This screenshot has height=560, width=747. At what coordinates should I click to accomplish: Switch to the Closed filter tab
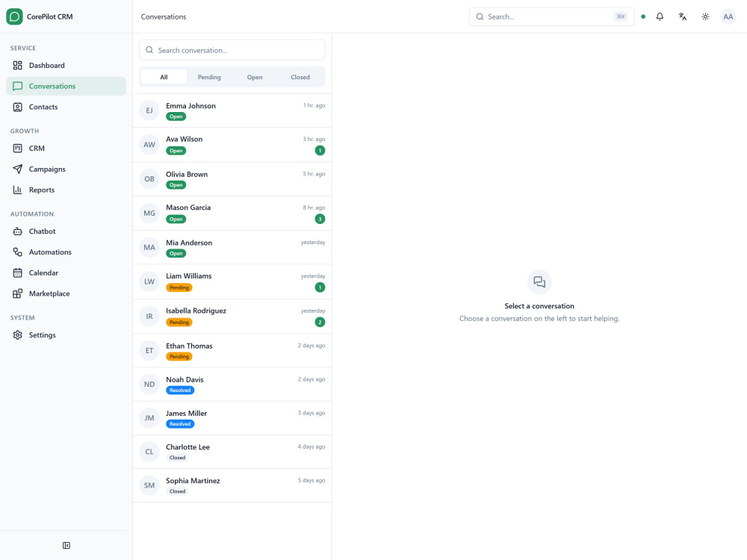coord(300,77)
